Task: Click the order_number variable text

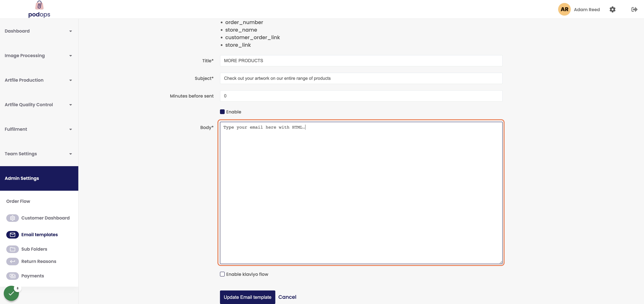Action: (x=244, y=23)
